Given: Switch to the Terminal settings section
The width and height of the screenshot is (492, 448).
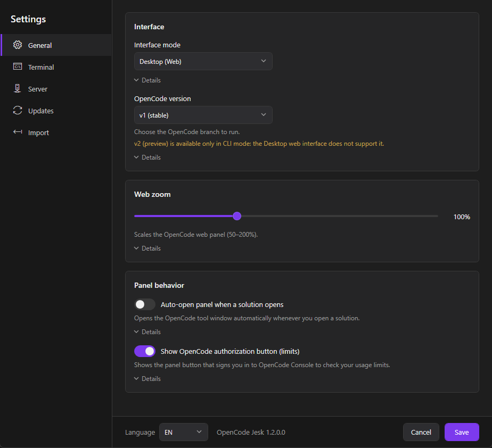Looking at the screenshot, I should pos(56,67).
